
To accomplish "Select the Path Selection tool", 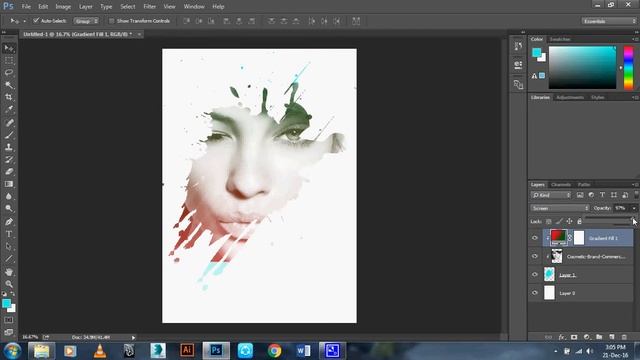I will click(x=9, y=247).
